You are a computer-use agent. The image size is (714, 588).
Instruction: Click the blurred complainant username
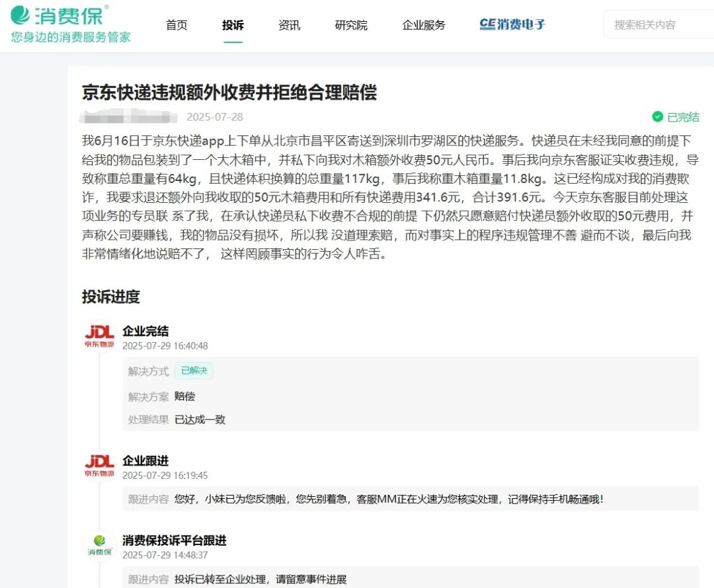pyautogui.click(x=128, y=116)
